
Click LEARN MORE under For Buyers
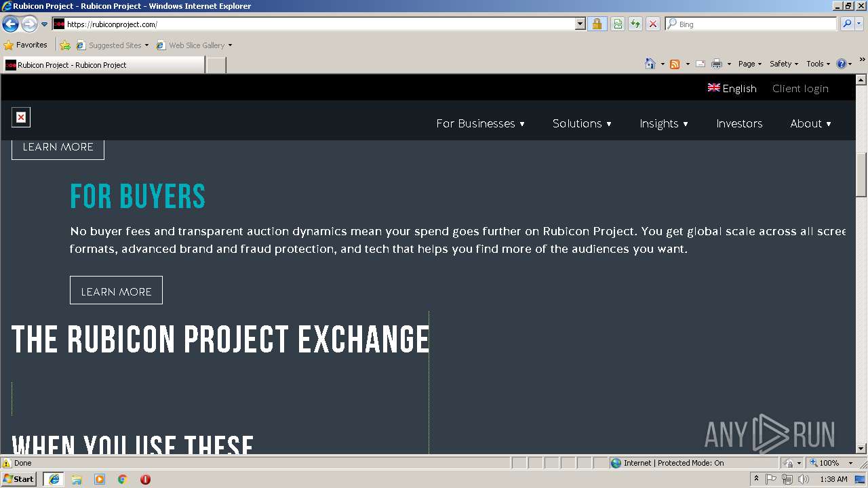pyautogui.click(x=116, y=290)
